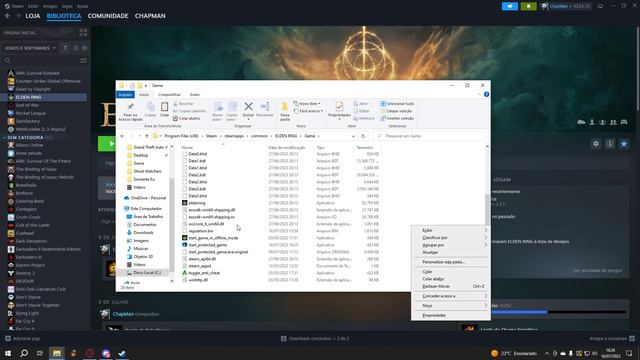Image resolution: width=640 pixels, height=360 pixels.
Task: Switch Steam library to grid view icon
Action: [x=83, y=33]
